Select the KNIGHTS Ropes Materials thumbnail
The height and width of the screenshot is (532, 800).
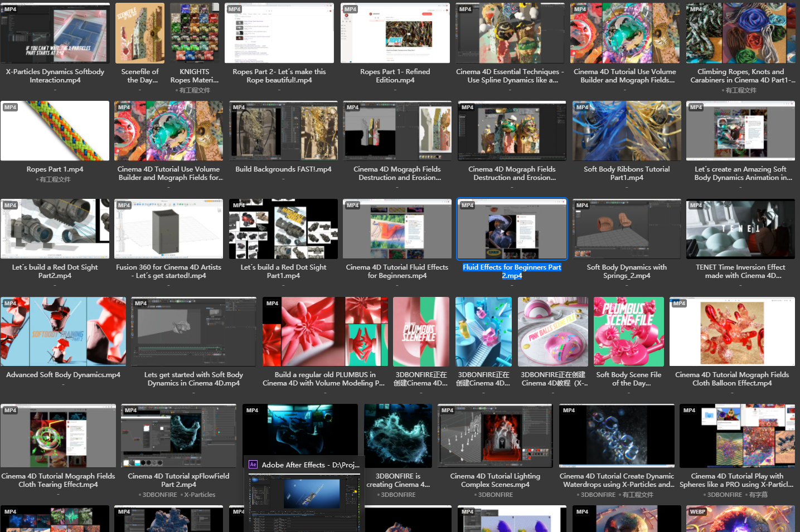[x=194, y=33]
